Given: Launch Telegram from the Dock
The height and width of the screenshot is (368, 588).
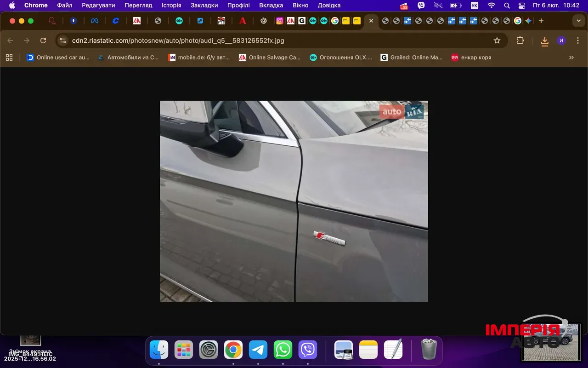Looking at the screenshot, I should coord(258,350).
